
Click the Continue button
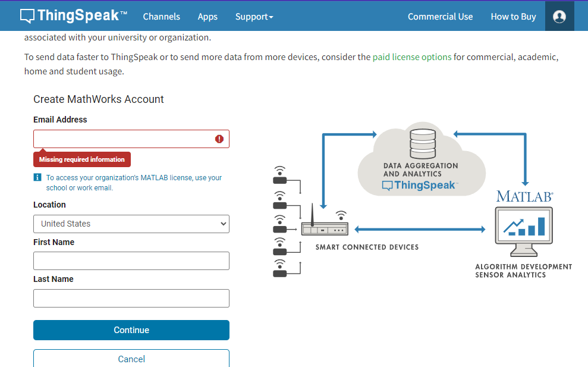pos(131,330)
